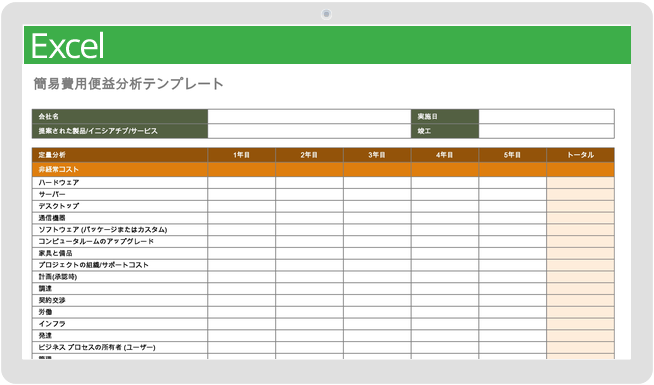Click the 1年目 cell for ハードウェア
654x385 pixels.
tap(241, 183)
